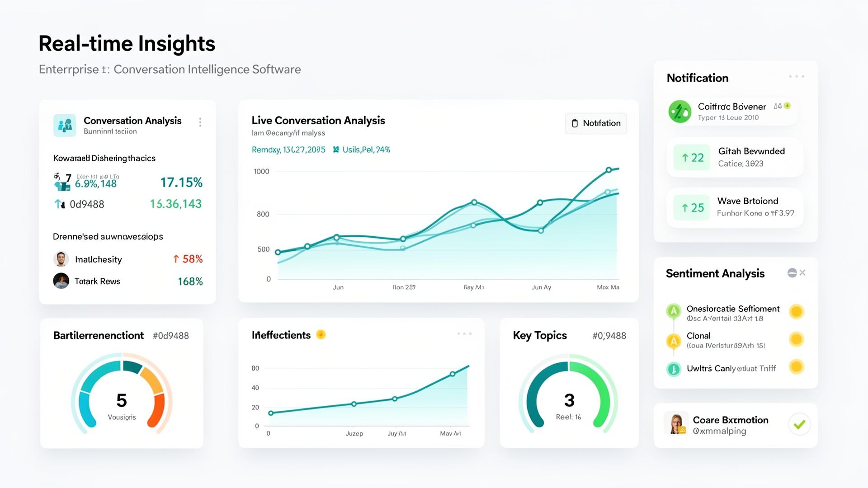Click the Live Conversation Analysis title
The height and width of the screenshot is (488, 868).
(x=318, y=120)
